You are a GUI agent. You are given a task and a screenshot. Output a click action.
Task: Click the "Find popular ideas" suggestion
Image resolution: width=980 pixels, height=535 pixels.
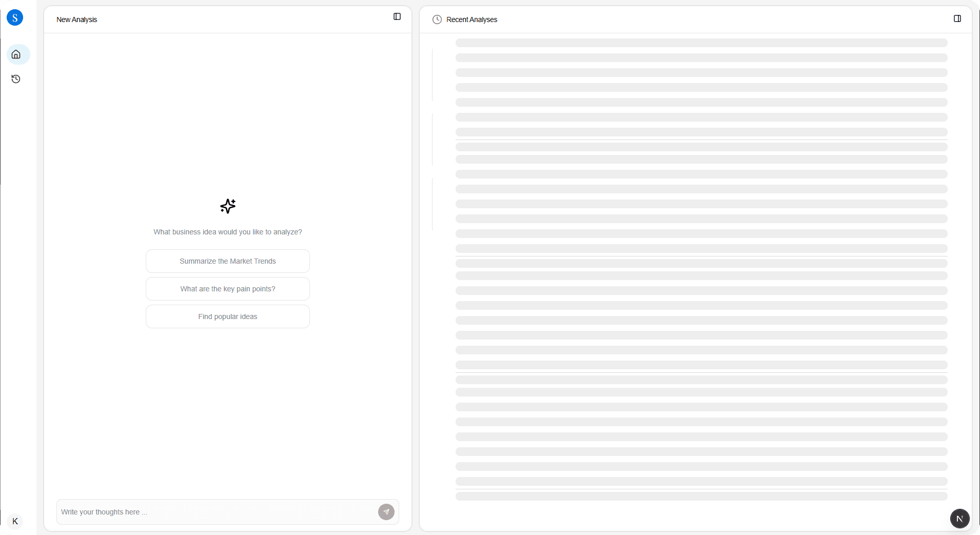coord(228,316)
